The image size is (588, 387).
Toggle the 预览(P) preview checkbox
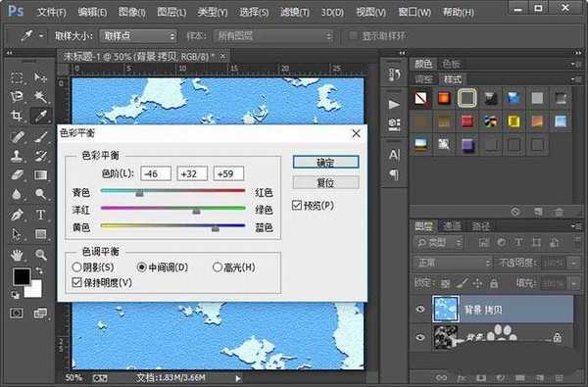coord(297,206)
